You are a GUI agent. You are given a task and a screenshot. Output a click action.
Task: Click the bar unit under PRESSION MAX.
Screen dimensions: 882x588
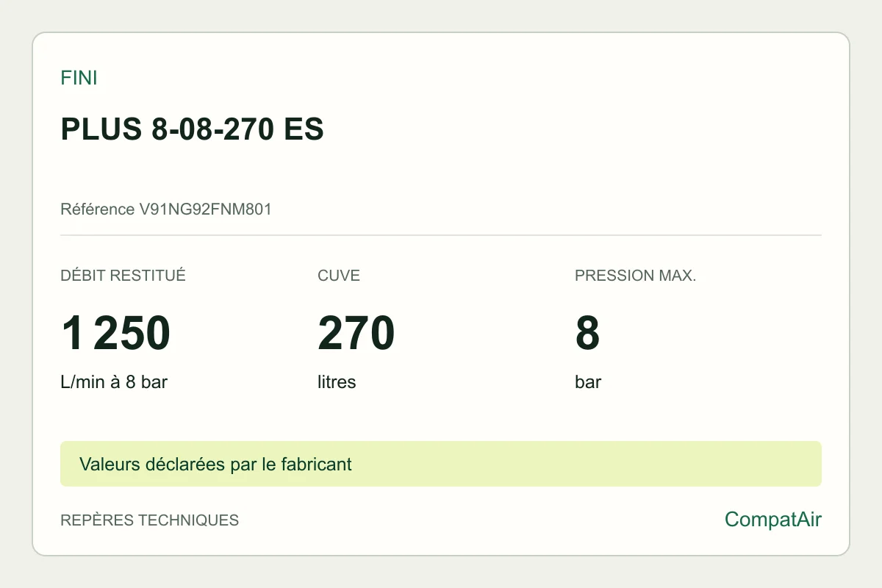[588, 382]
